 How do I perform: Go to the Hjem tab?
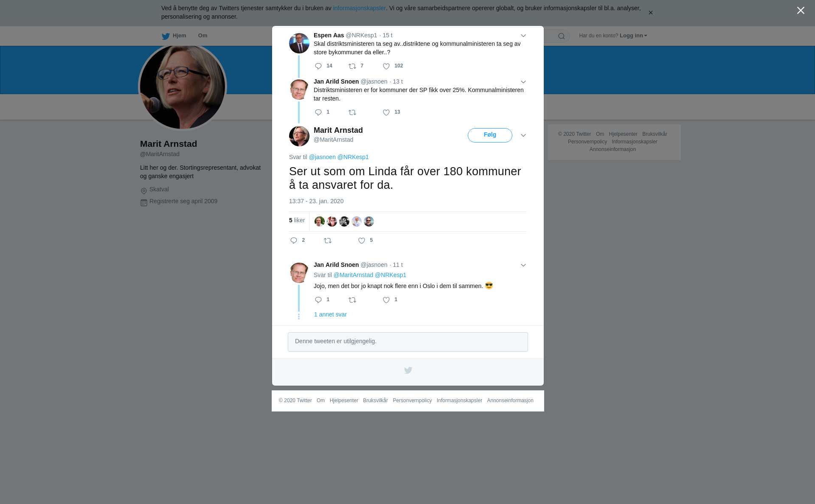[x=174, y=36]
